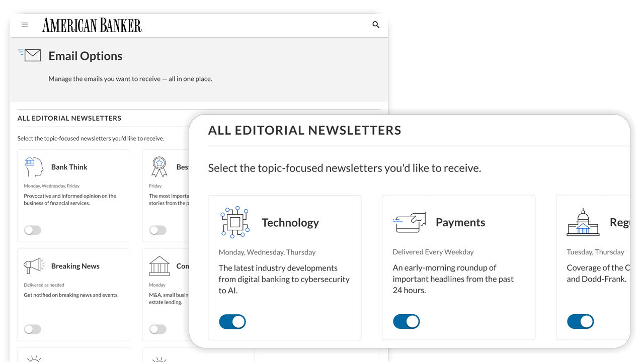Click the Technology chip icon

[x=235, y=222]
